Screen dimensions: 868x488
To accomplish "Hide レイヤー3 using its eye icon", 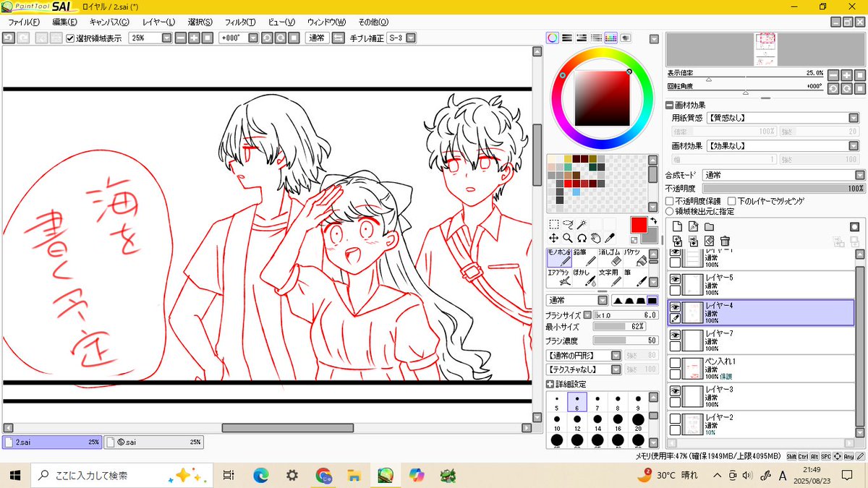I will 675,391.
